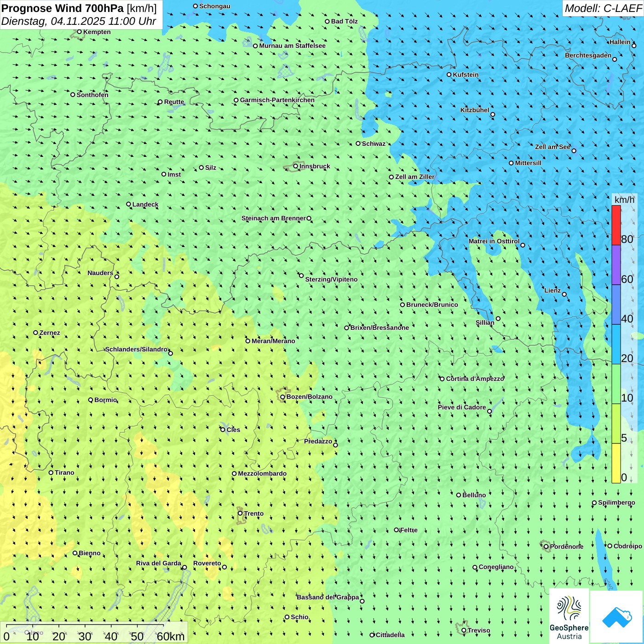
Task: Click the 'Codroipo' label
Action: [628, 546]
